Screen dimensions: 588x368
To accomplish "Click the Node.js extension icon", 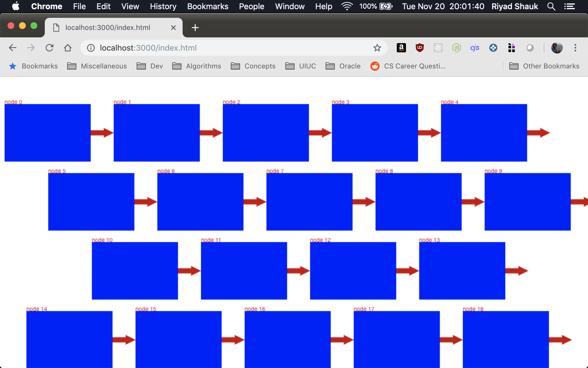I will pos(456,48).
